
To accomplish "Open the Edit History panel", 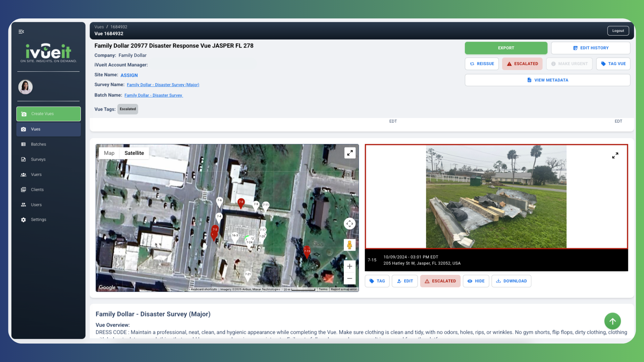I will pyautogui.click(x=590, y=48).
